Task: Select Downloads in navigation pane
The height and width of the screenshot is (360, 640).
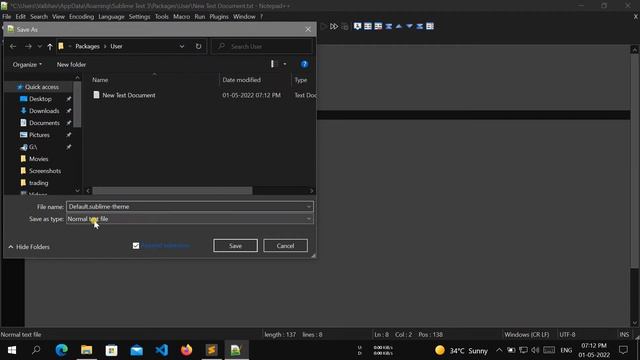Action: click(44, 111)
